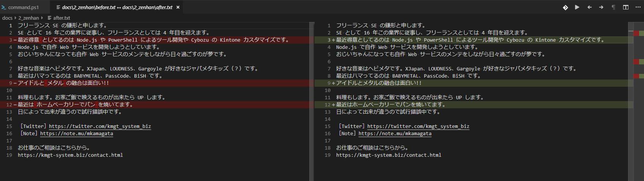Go to previous change arrow
644x181 pixels.
pyautogui.click(x=589, y=7)
